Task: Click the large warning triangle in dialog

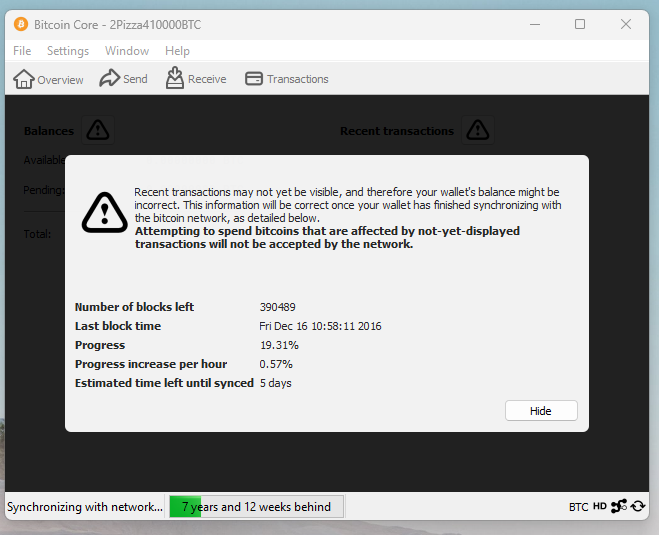Action: (105, 213)
